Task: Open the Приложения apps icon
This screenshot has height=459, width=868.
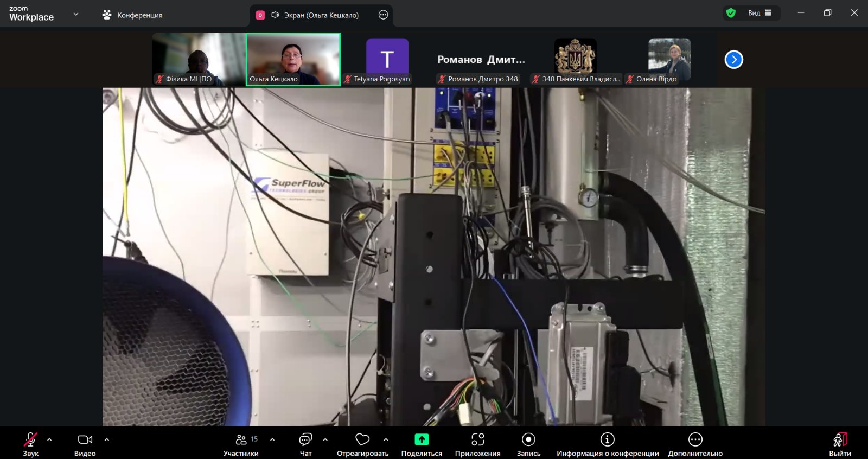Action: pos(477,439)
